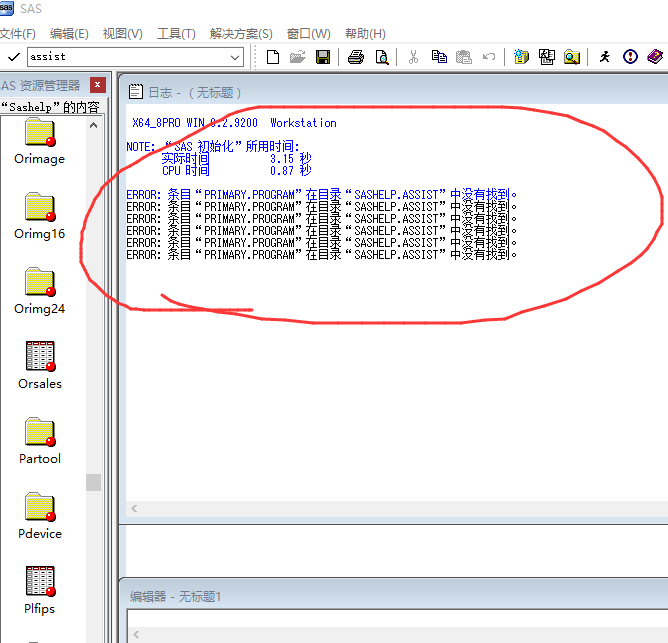Open the 窗口(W) menu

(x=308, y=34)
